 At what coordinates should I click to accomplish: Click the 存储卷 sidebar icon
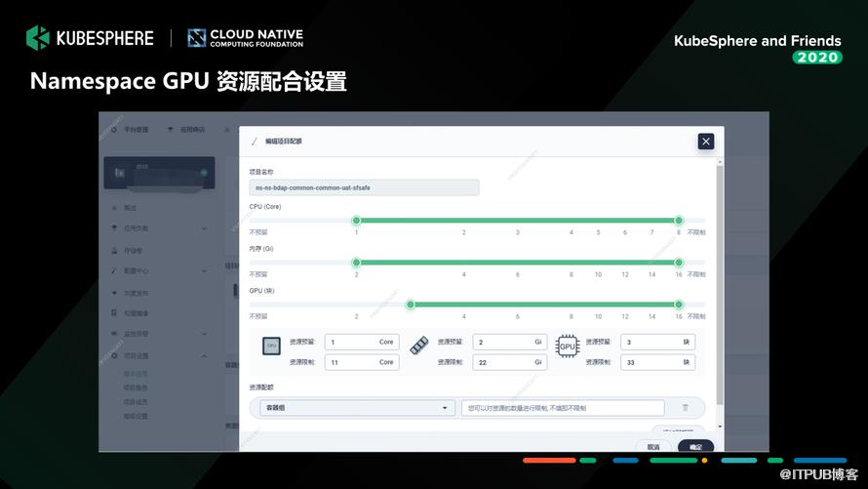pyautogui.click(x=114, y=250)
